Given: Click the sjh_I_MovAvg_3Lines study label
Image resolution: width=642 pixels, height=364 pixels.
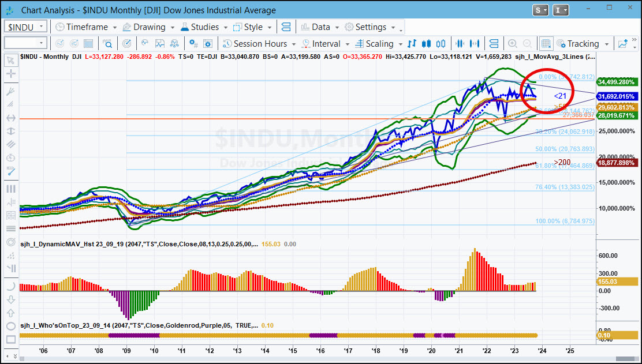Looking at the screenshot, I should 555,57.
